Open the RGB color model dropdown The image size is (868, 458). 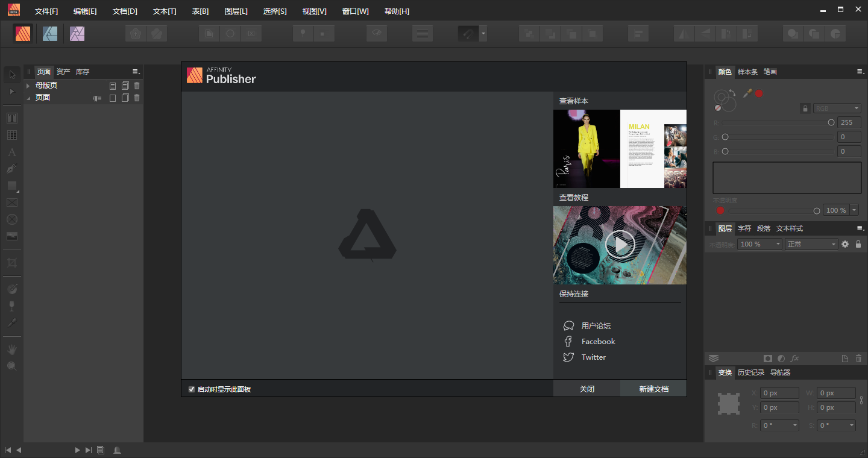(x=837, y=108)
